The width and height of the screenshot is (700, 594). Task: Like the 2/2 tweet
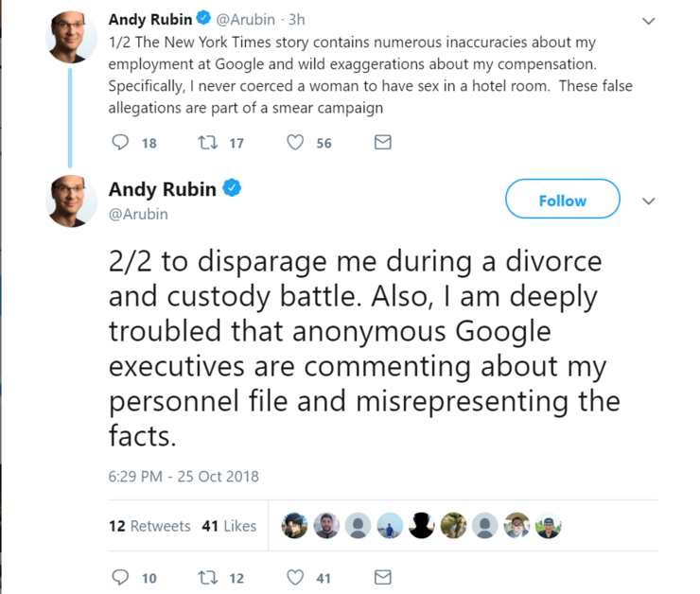point(295,577)
